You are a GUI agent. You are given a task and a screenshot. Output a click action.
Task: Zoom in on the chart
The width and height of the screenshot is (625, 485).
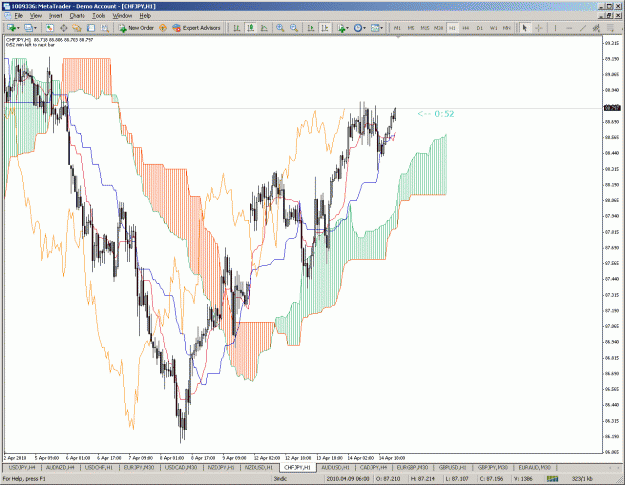(x=280, y=28)
